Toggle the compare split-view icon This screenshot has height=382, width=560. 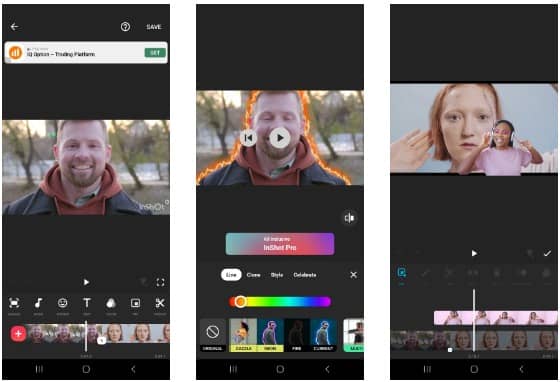tap(349, 218)
